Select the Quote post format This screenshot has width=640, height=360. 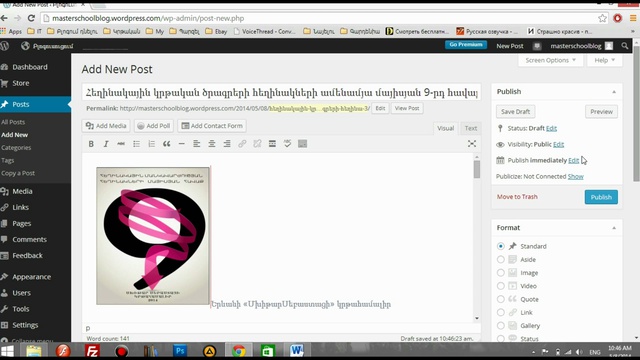point(500,299)
